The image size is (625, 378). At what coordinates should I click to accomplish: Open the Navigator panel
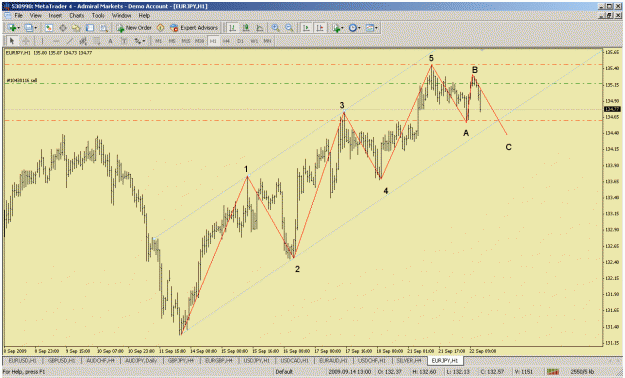[x=76, y=28]
